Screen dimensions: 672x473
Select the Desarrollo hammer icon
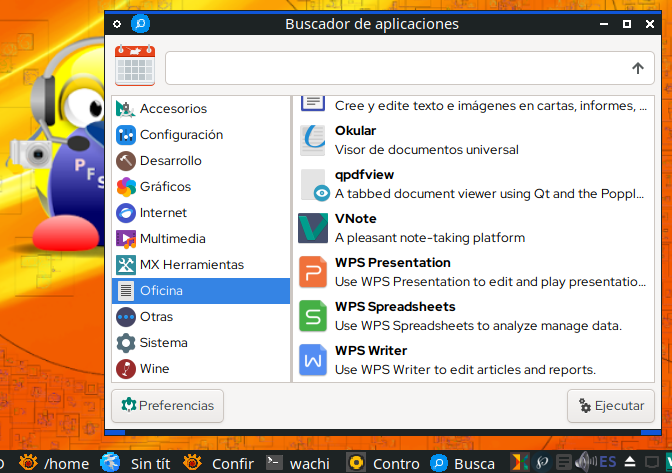(126, 161)
